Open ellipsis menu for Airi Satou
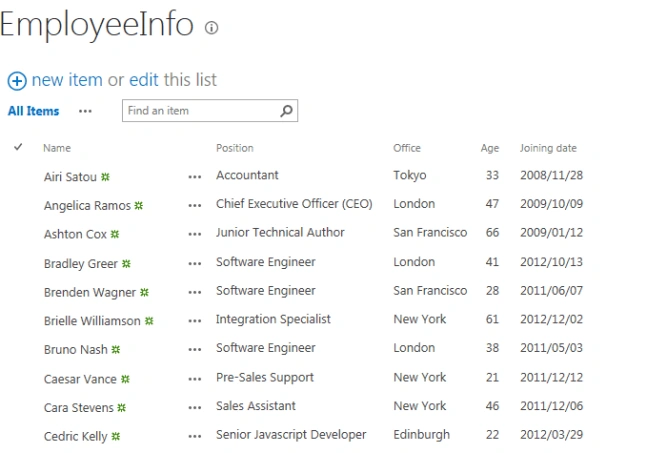The width and height of the screenshot is (650, 453). click(194, 177)
